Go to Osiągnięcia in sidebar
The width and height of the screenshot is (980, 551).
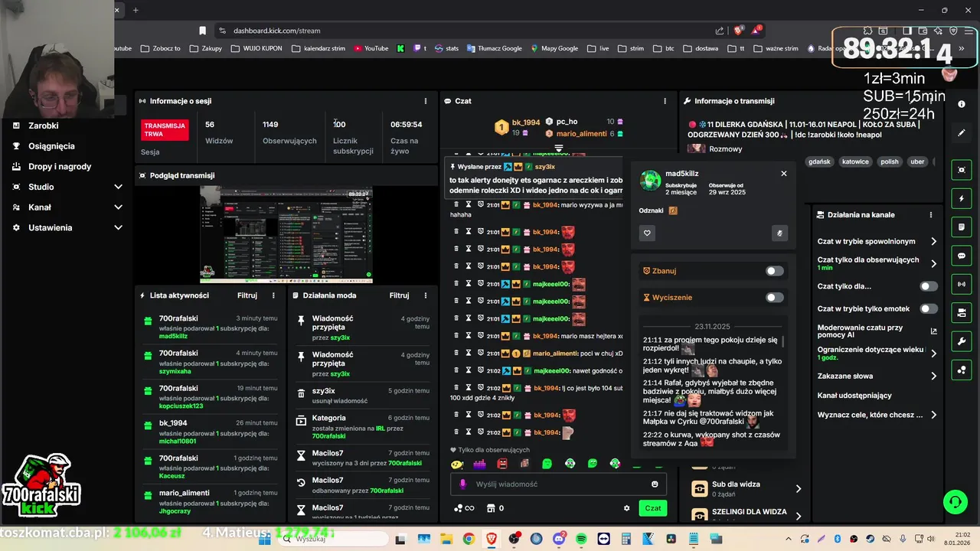pos(51,146)
